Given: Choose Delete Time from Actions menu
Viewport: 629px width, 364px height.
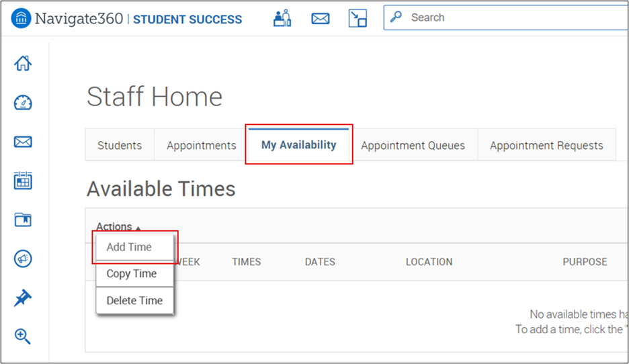Looking at the screenshot, I should tap(135, 300).
